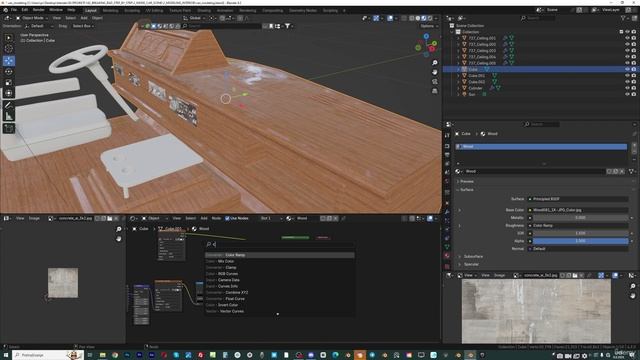The height and width of the screenshot is (360, 640).
Task: Select the Wood material slot in list
Action: (541, 147)
